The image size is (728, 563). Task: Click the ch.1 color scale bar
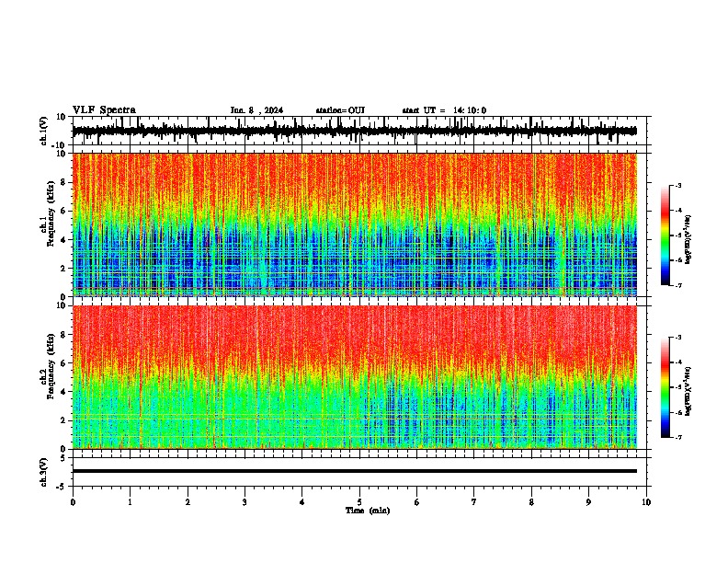click(665, 236)
